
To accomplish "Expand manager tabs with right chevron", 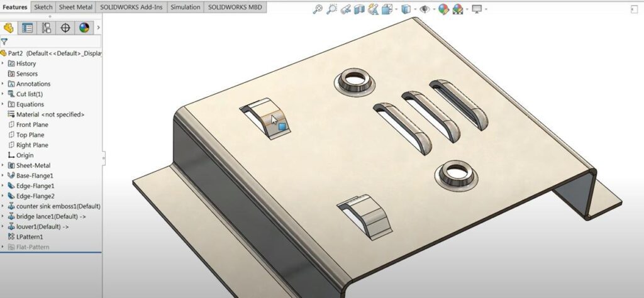I will pyautogui.click(x=98, y=28).
